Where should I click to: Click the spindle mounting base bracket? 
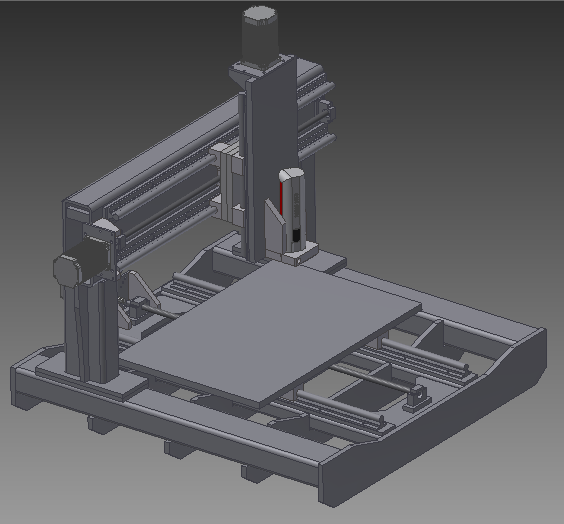[x=300, y=254]
